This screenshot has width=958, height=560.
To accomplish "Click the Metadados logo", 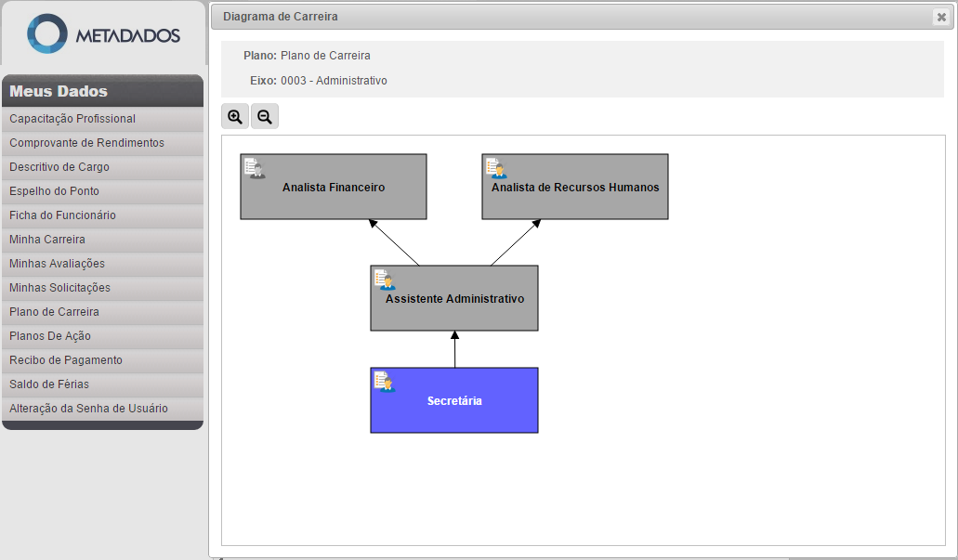I will pyautogui.click(x=103, y=34).
